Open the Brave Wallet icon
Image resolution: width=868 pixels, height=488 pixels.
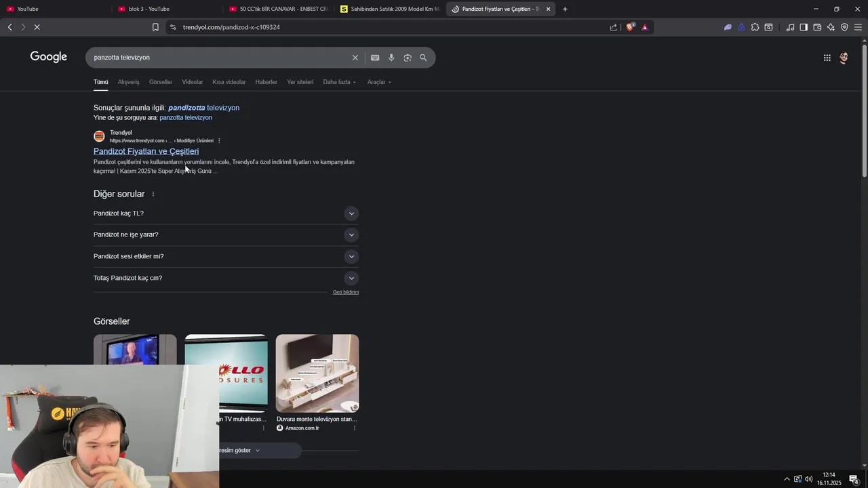coord(817,27)
